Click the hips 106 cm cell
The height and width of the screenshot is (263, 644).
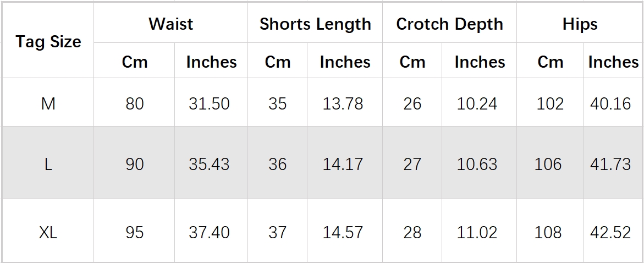pos(548,164)
